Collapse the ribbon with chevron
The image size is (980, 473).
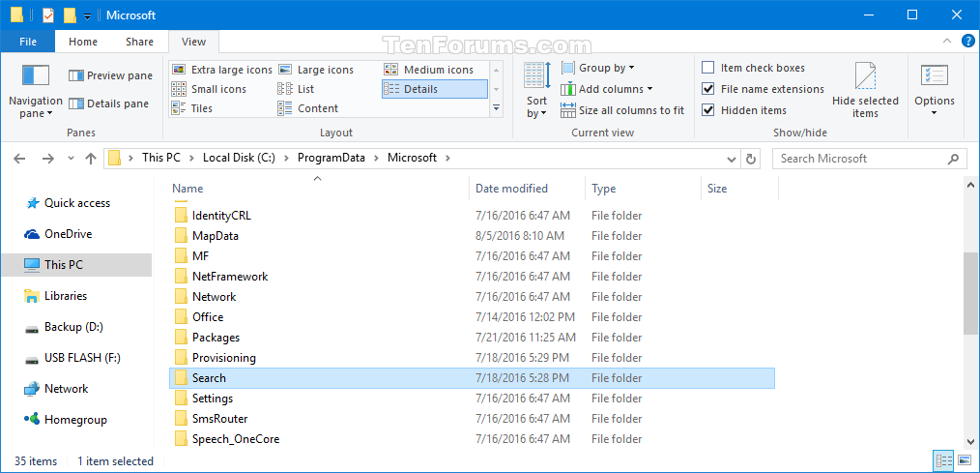(946, 42)
